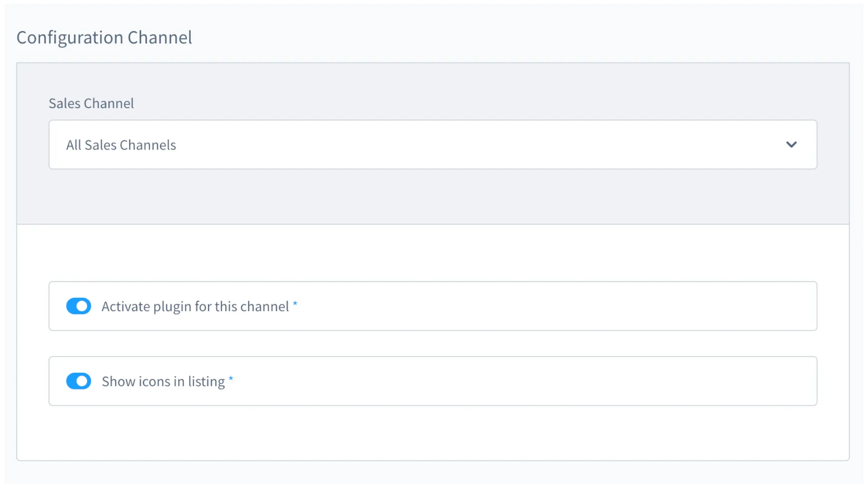The image size is (868, 488).
Task: Switch off the icons in listing option
Action: (79, 381)
